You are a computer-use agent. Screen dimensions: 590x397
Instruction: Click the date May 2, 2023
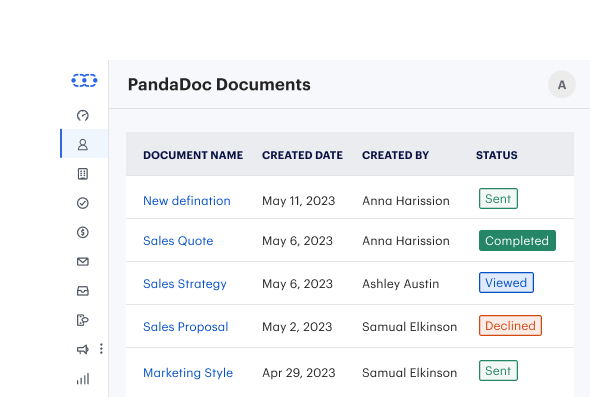[x=297, y=327]
